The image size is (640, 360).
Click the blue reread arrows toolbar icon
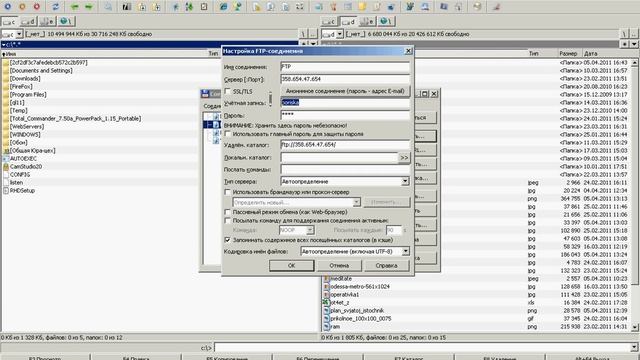tap(56, 7)
